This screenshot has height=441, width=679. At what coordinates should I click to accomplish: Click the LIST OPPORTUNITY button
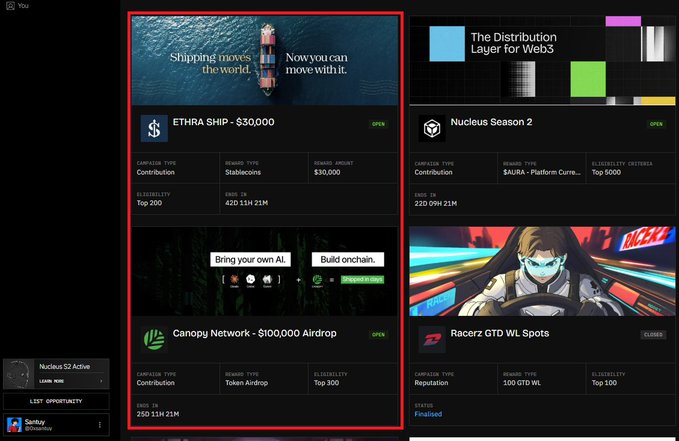pos(56,401)
